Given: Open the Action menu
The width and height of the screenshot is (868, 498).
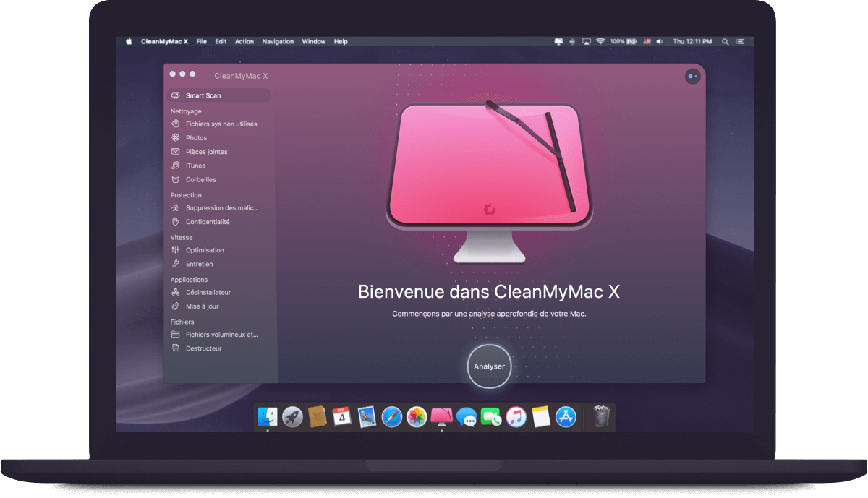Looking at the screenshot, I should (x=244, y=41).
